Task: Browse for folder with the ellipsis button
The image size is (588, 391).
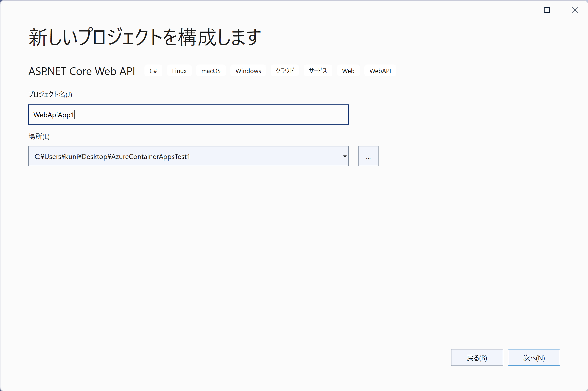Action: pos(368,156)
